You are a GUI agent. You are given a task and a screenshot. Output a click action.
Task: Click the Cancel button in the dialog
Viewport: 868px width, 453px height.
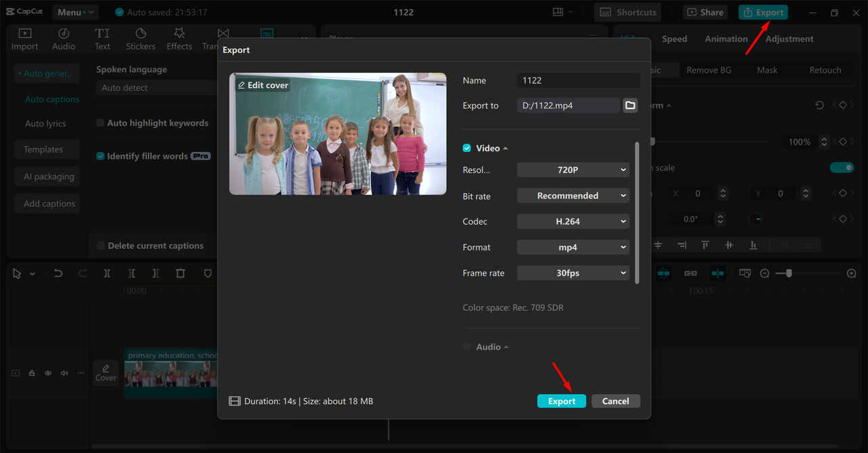pos(616,401)
